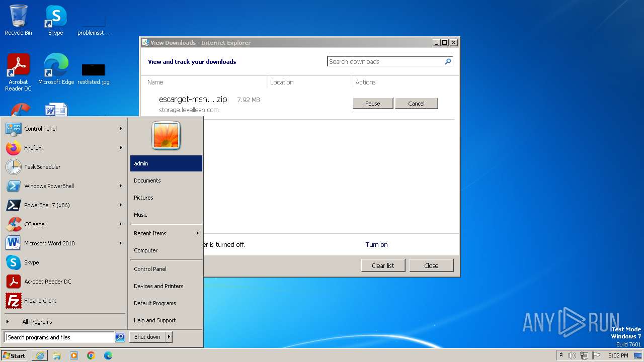Open Windows Media Player from the taskbar
The image size is (644, 362).
tap(74, 355)
